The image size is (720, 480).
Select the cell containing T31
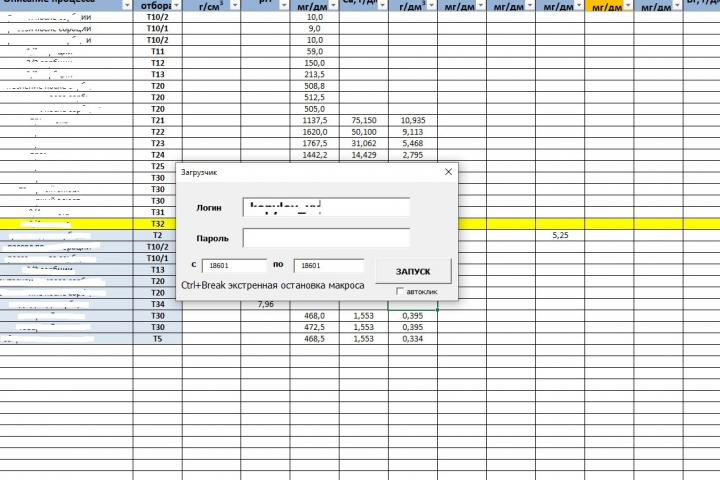[155, 212]
